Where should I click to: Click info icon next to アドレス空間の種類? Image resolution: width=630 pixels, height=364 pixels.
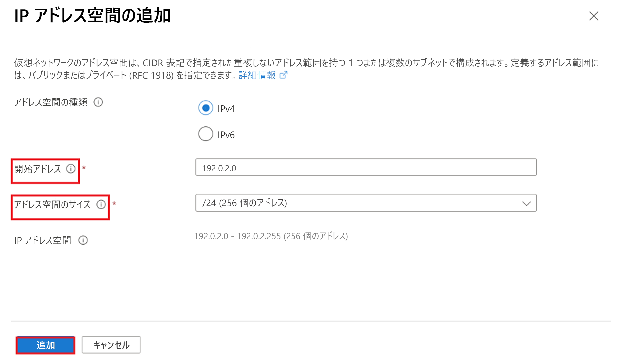(x=98, y=102)
